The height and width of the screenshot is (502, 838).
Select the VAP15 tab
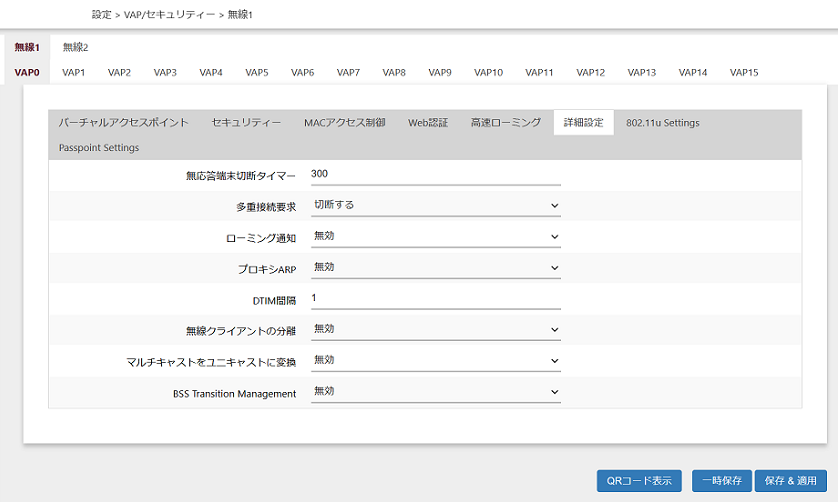[744, 72]
